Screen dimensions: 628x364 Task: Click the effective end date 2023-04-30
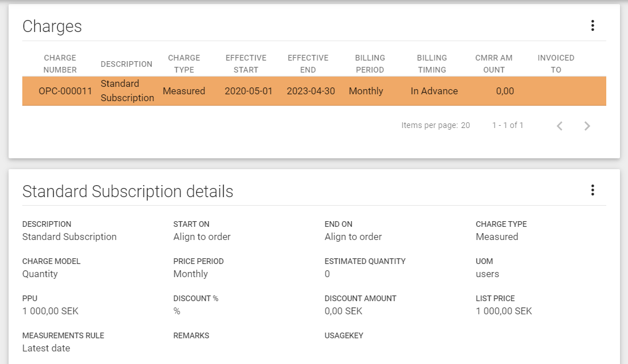pyautogui.click(x=311, y=91)
